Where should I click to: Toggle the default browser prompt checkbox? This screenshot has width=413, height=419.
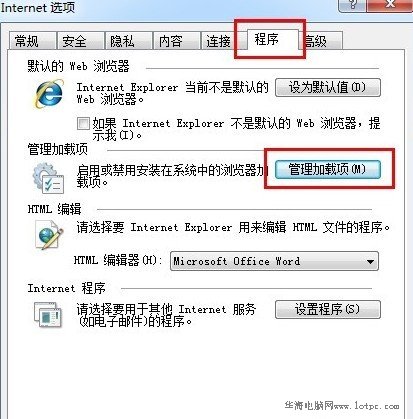(83, 124)
